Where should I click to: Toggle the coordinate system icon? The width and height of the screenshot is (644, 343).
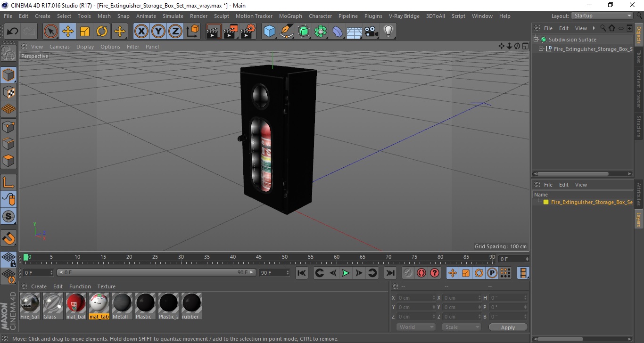tap(192, 32)
